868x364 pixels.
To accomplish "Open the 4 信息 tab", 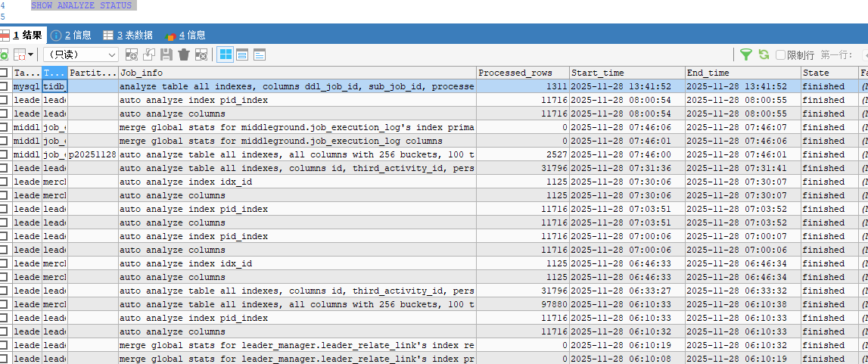I will point(185,35).
